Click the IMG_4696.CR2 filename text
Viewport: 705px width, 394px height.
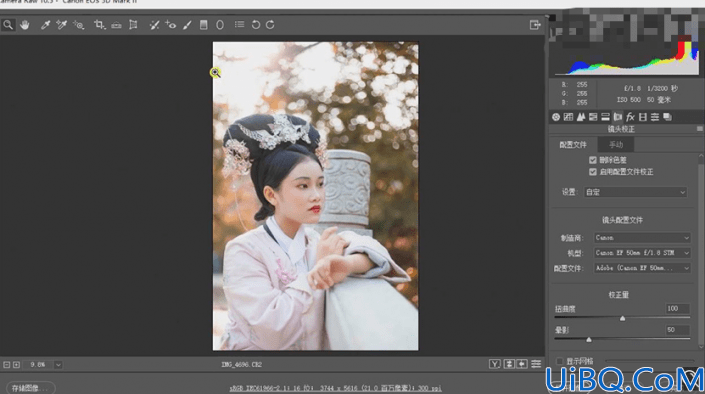241,365
